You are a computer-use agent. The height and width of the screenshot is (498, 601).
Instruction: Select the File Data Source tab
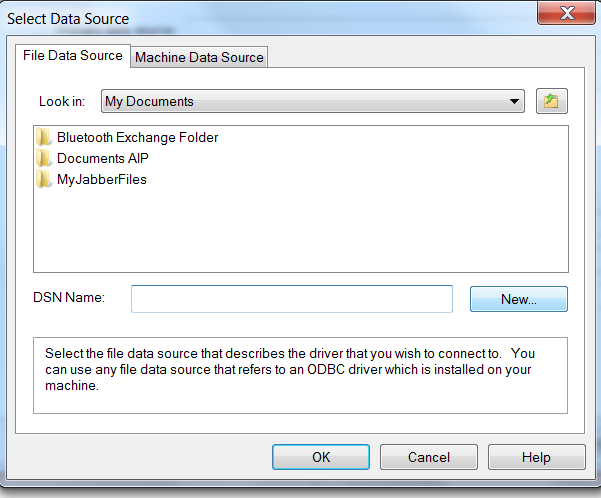coord(73,56)
